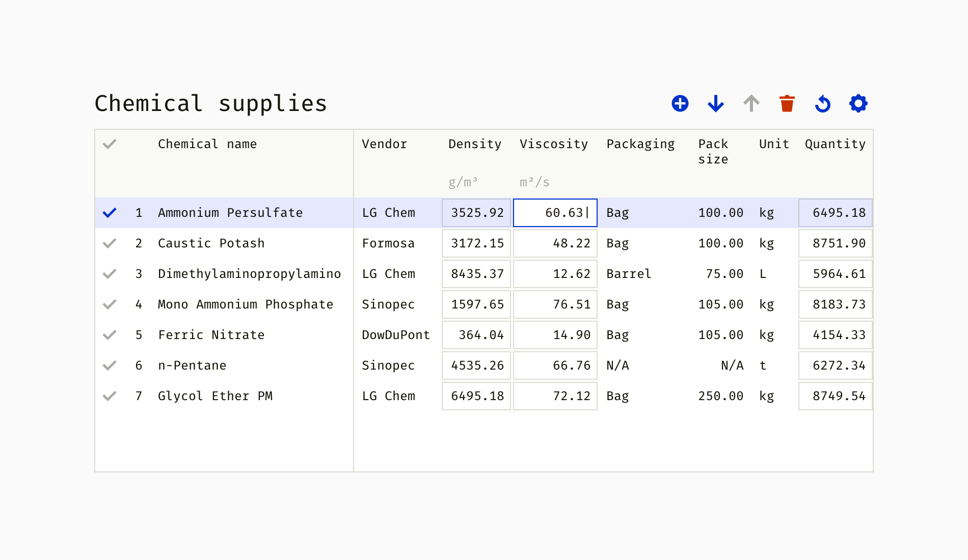
Task: Click the Quantity column header
Action: (x=835, y=144)
